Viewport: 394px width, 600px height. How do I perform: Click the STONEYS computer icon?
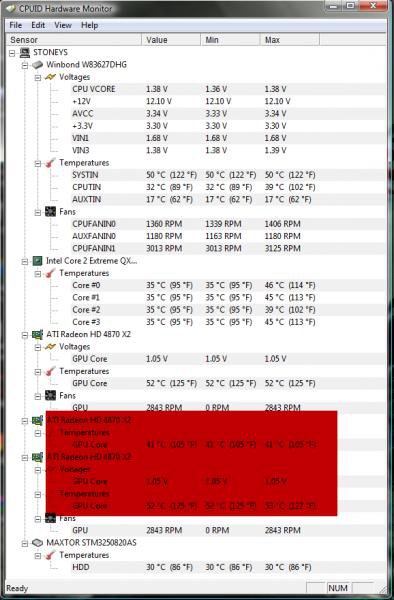coord(25,52)
